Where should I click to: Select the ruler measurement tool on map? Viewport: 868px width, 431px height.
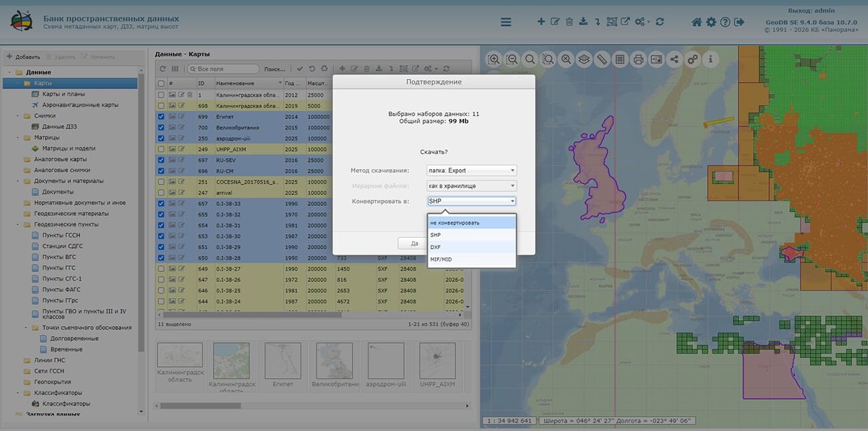point(602,59)
